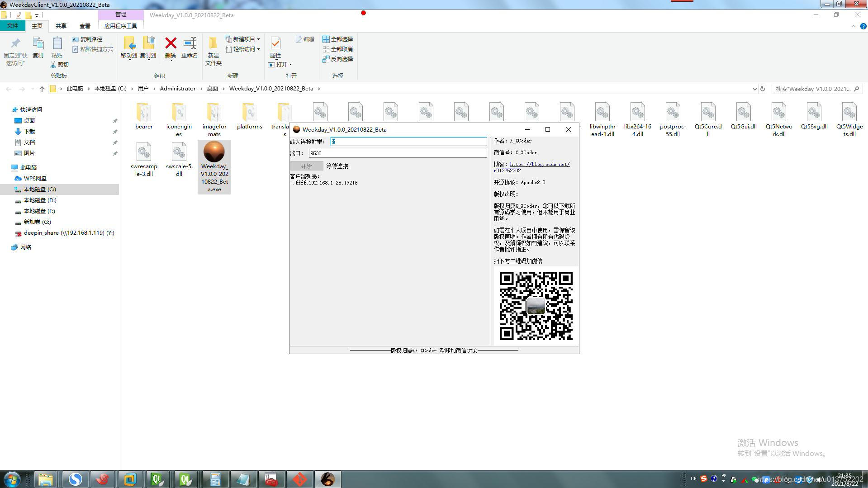This screenshot has height=488, width=868.
Task: Select deepin_share network drive (Y:)
Action: [69, 233]
